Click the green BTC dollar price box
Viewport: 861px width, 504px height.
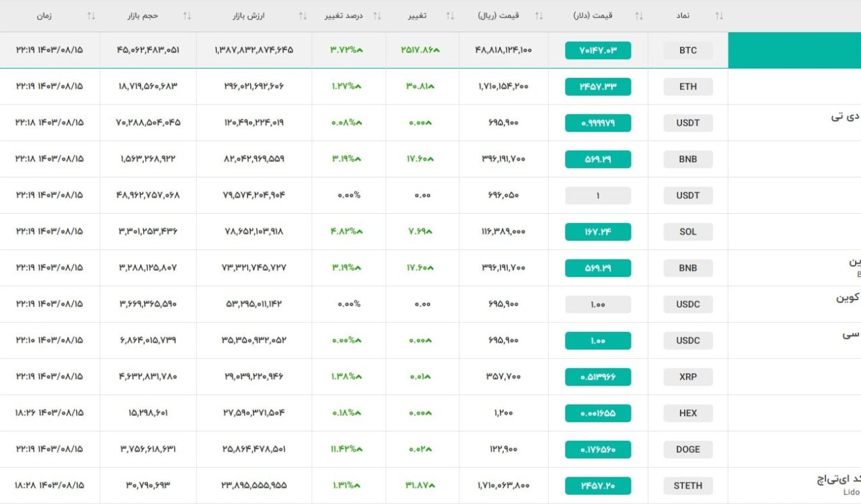(598, 50)
